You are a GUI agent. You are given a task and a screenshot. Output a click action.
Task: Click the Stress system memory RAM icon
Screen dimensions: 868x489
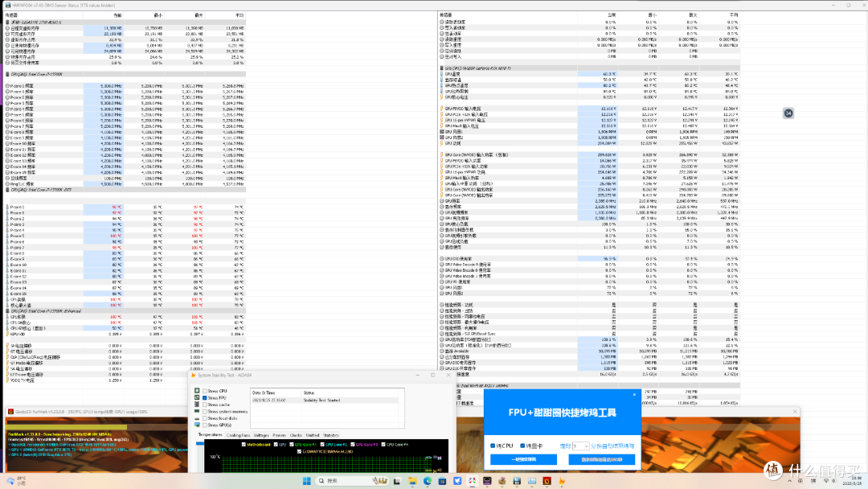point(197,412)
